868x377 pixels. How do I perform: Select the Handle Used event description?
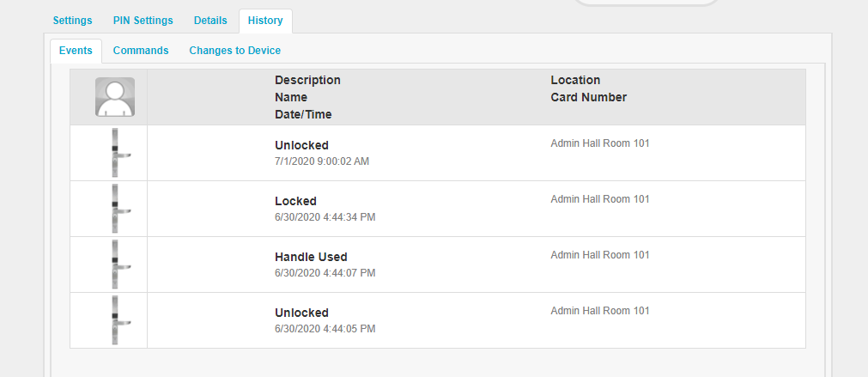(311, 257)
